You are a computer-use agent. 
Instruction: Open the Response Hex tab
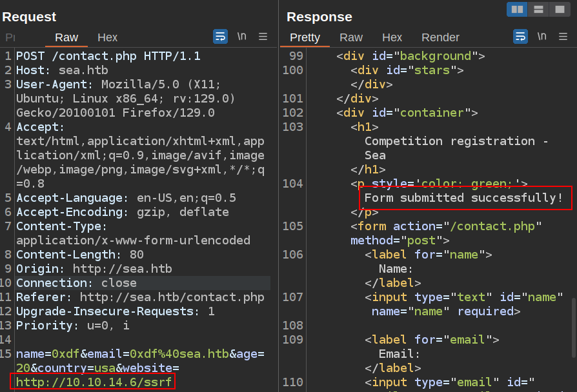tap(392, 37)
